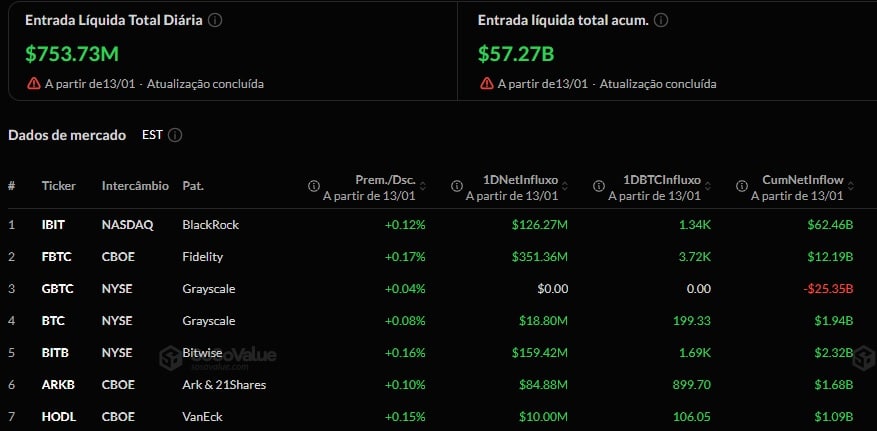The height and width of the screenshot is (431, 877).
Task: Sort table by CumNetInflow arrows
Action: (851, 186)
